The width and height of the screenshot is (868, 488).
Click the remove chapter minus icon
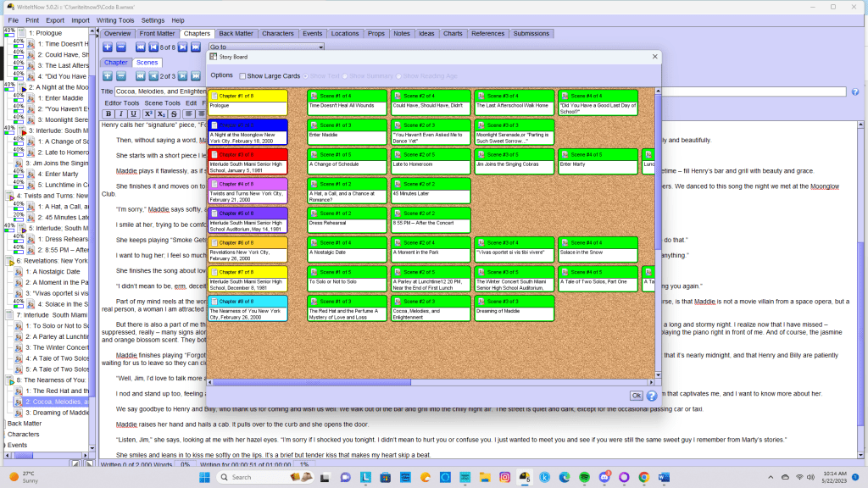pyautogui.click(x=121, y=47)
